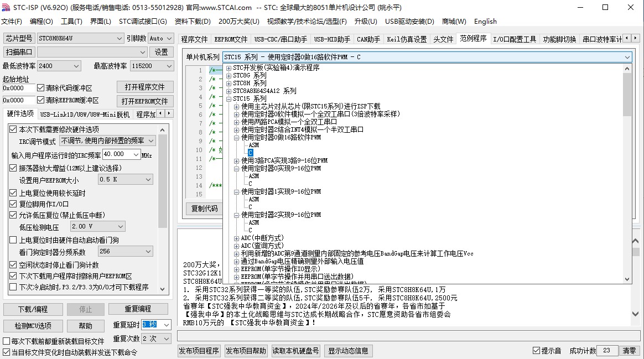Open English menu item
The height and width of the screenshot is (359, 644).
pyautogui.click(x=485, y=22)
